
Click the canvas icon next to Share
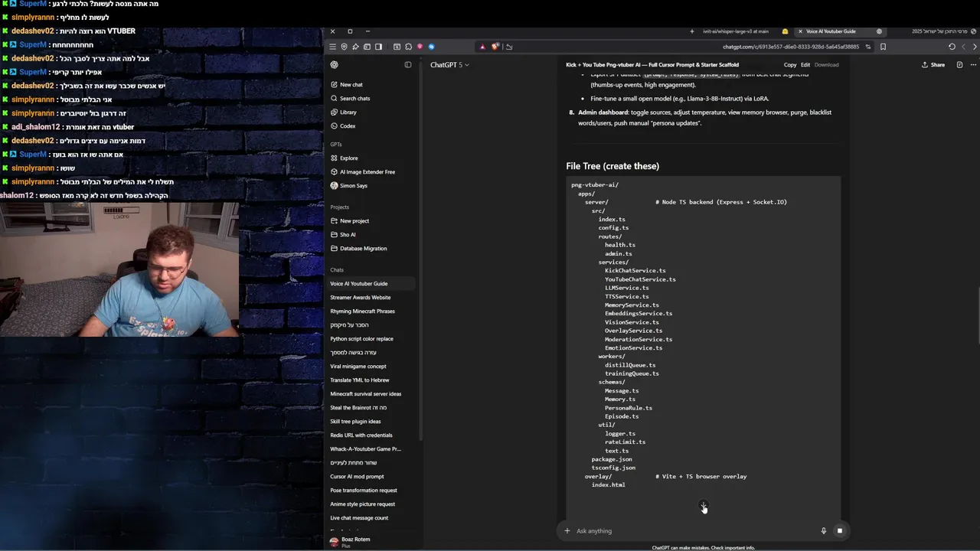coord(959,65)
